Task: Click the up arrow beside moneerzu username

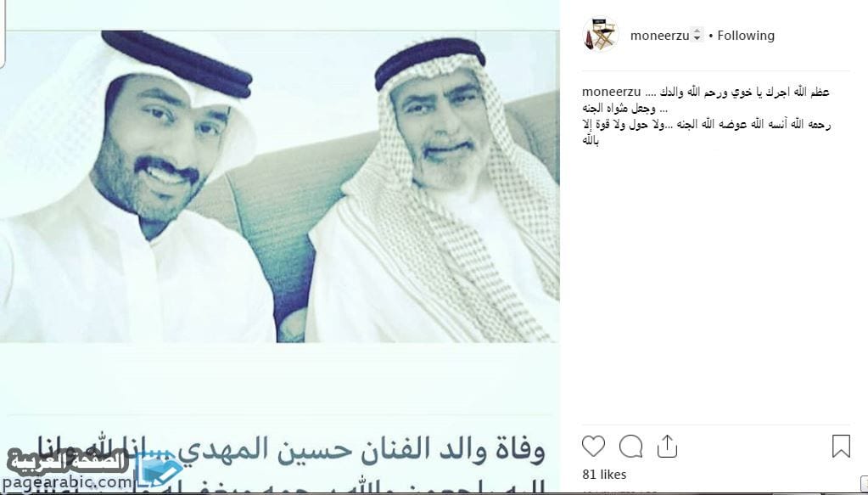Action: [697, 31]
